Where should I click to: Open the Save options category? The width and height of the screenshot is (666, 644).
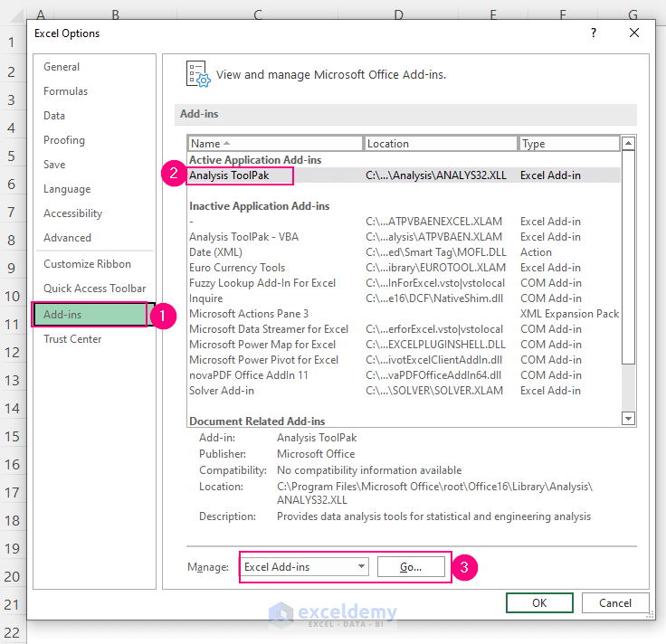(x=54, y=165)
